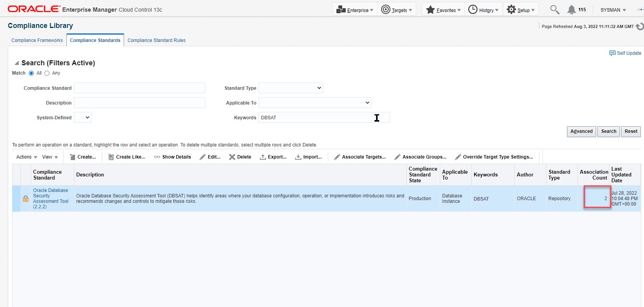644x307 pixels.
Task: Select the Match Any radio button
Action: [x=47, y=73]
